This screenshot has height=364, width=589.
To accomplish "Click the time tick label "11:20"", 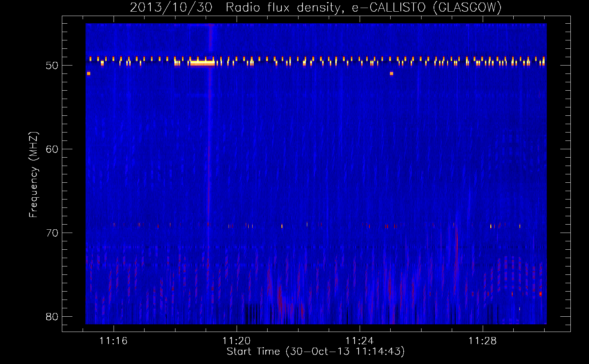I will (x=237, y=341).
